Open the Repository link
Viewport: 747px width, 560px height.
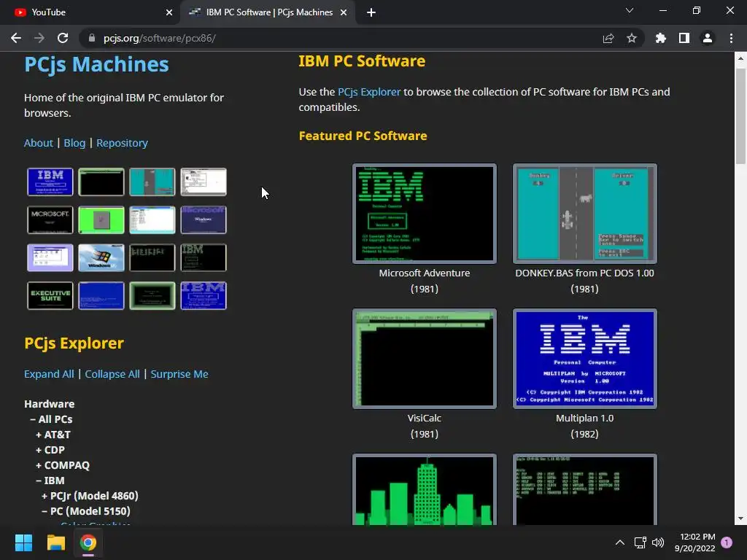(x=122, y=143)
